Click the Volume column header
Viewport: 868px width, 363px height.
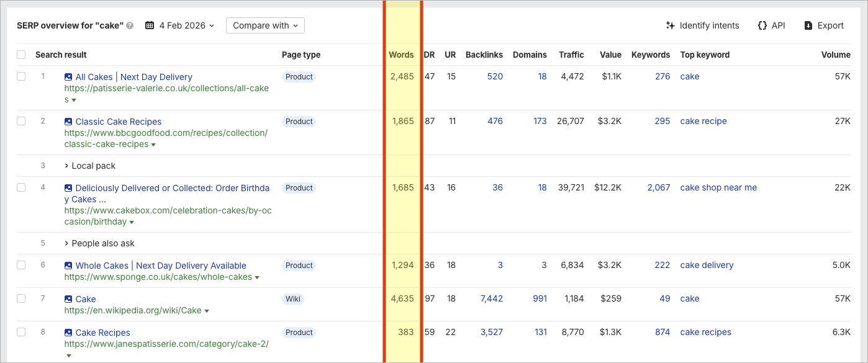pyautogui.click(x=836, y=55)
